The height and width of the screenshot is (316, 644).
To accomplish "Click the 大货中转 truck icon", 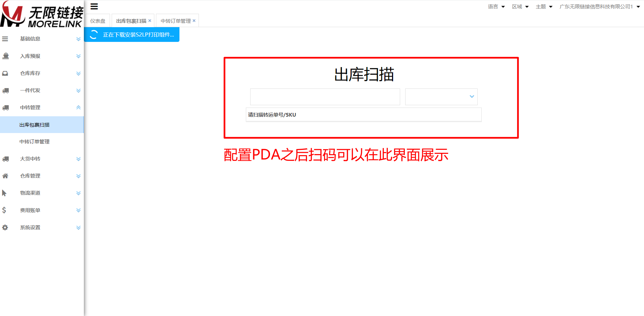I will point(5,159).
